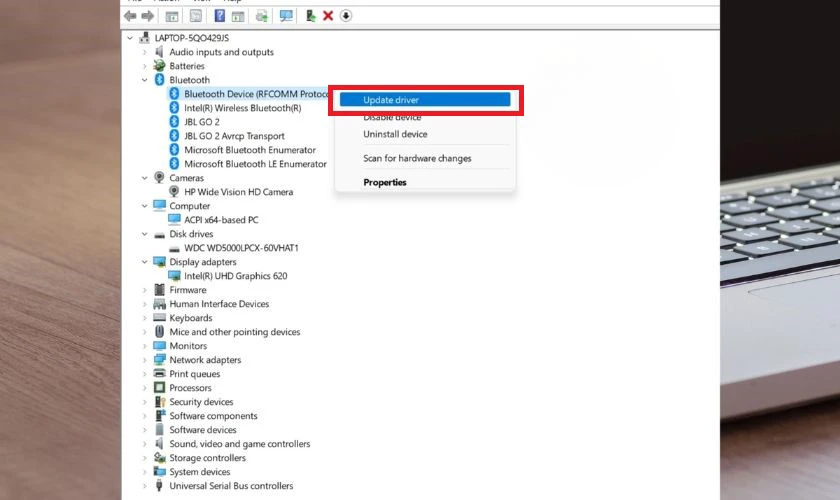Choose Disable device in the context menu
This screenshot has height=500, width=840.
pyautogui.click(x=392, y=117)
